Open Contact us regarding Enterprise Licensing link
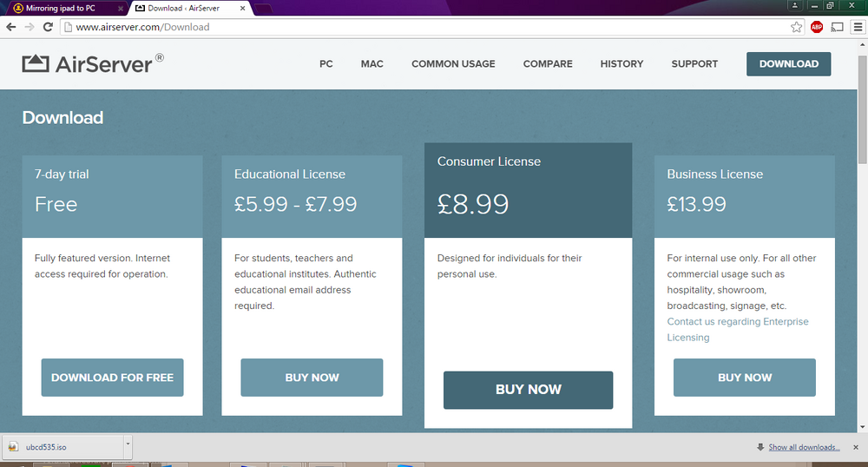 coord(737,329)
